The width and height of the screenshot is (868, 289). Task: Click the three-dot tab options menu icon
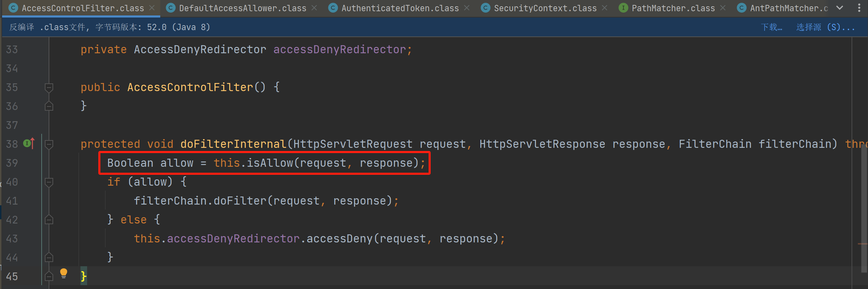coord(859,8)
